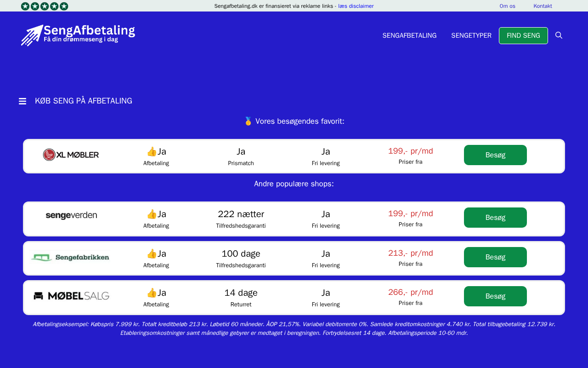This screenshot has width=588, height=368.
Task: Click the Møbelsalg logo
Action: point(71,296)
